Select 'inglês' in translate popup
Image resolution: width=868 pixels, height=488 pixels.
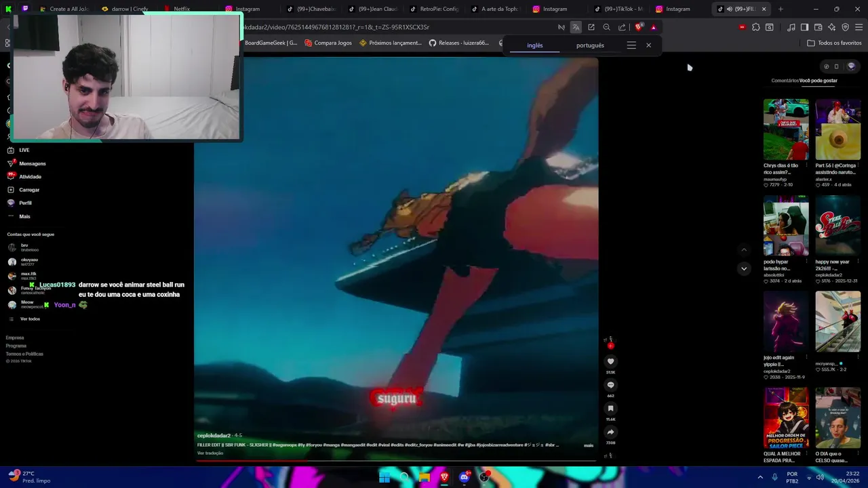click(x=535, y=45)
